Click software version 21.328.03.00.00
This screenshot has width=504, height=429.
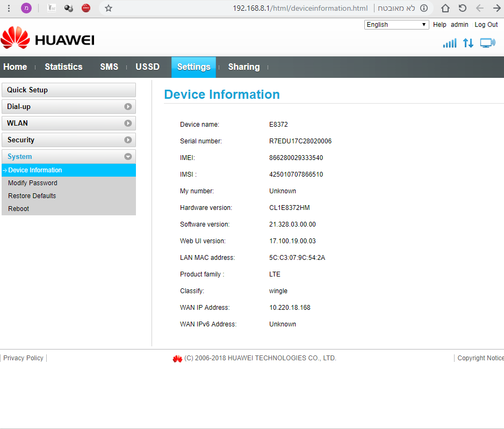click(292, 224)
